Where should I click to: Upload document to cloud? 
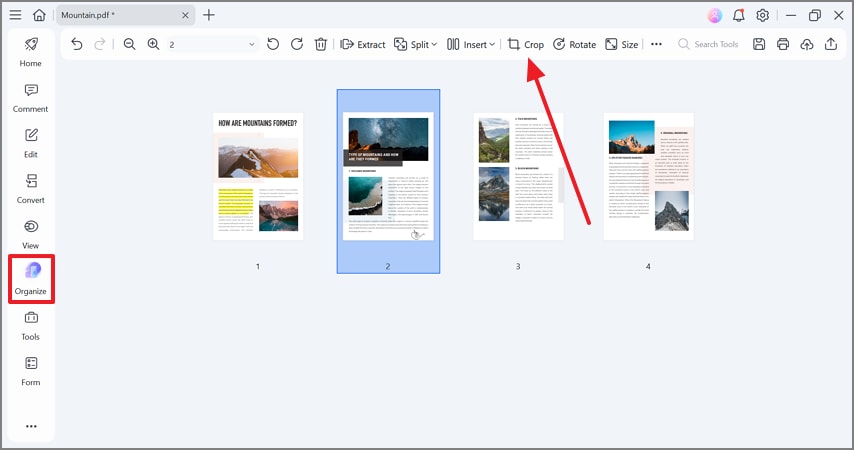[807, 44]
